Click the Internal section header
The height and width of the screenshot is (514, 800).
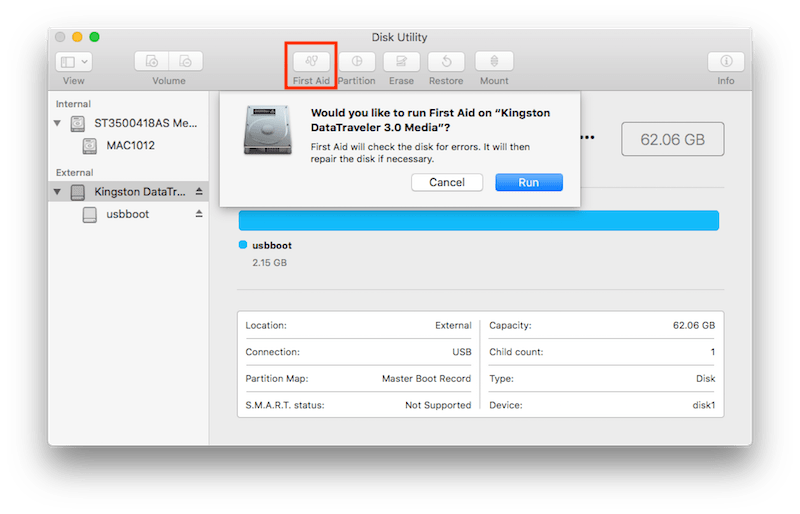pyautogui.click(x=73, y=104)
